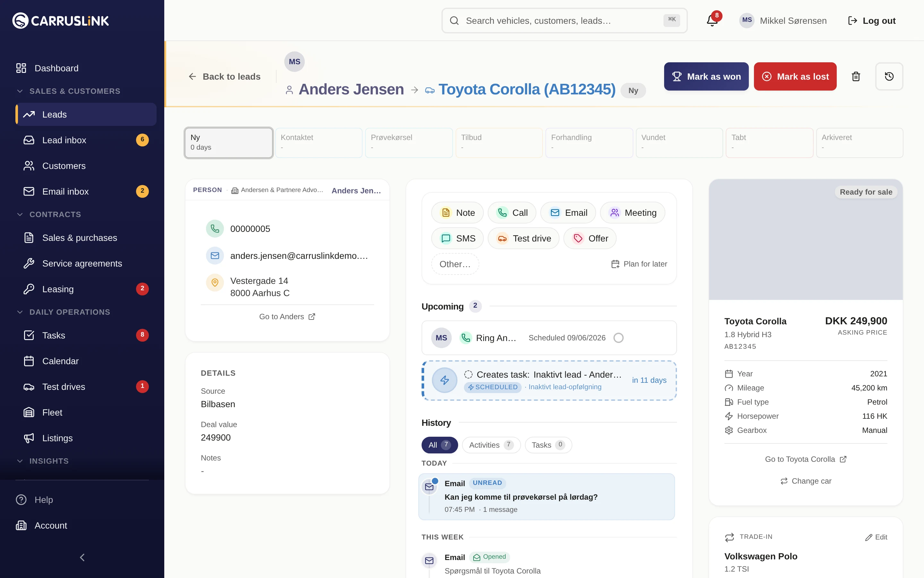
Task: Add a Note activity
Action: (458, 213)
